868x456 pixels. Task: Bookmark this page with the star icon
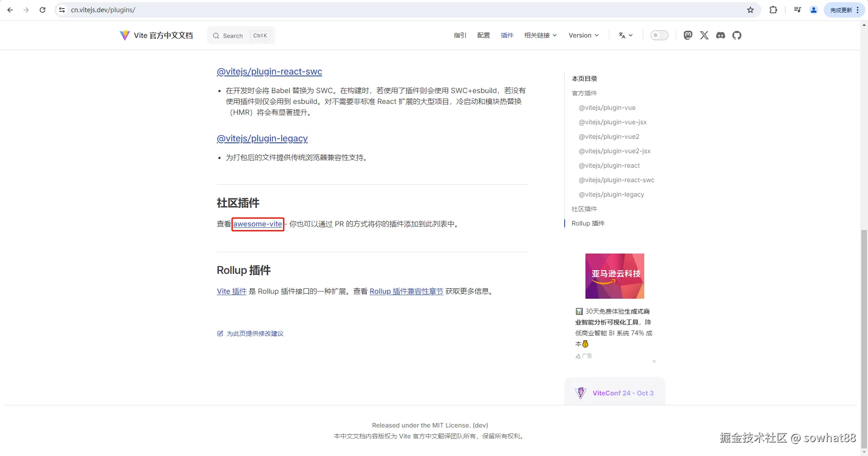pyautogui.click(x=750, y=10)
